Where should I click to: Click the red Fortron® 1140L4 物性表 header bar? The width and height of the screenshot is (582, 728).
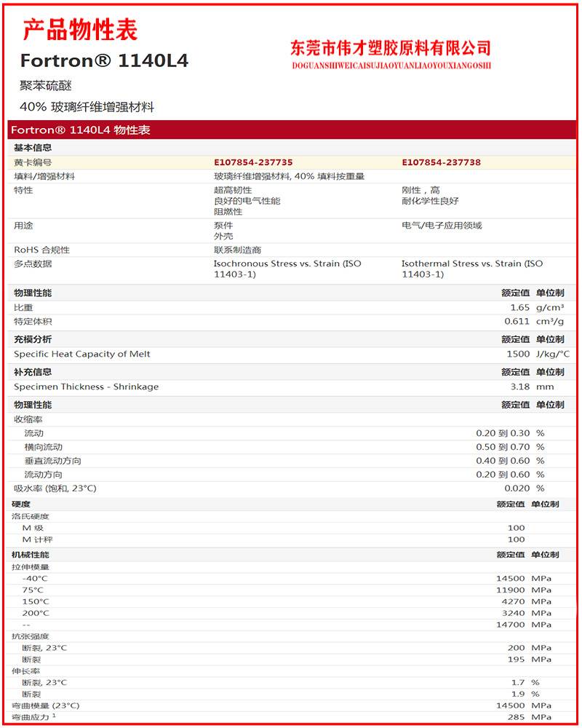pos(81,130)
